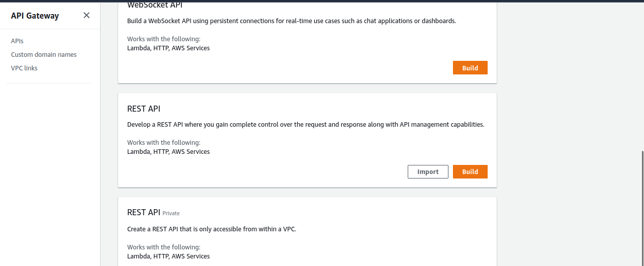The image size is (644, 266).
Task: Close the API Gateway side navigation panel
Action: [86, 15]
